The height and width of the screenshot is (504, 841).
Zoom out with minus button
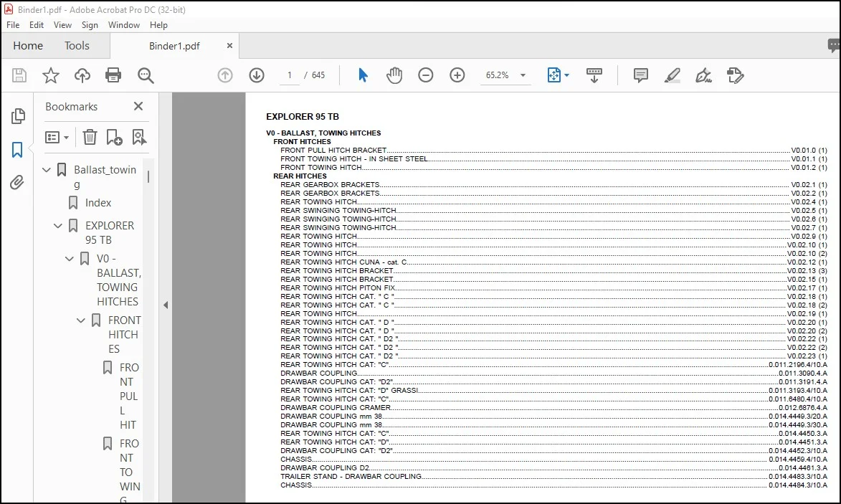426,75
